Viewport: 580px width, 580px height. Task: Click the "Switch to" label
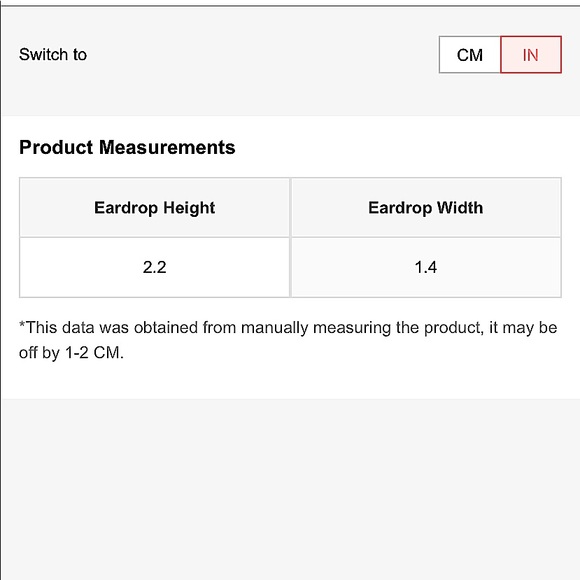(53, 55)
